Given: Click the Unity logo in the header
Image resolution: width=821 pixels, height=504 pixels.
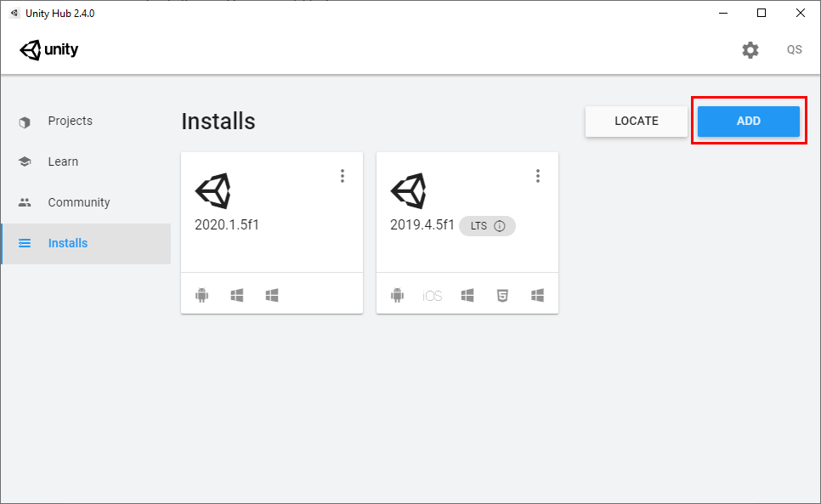Looking at the screenshot, I should tap(49, 50).
